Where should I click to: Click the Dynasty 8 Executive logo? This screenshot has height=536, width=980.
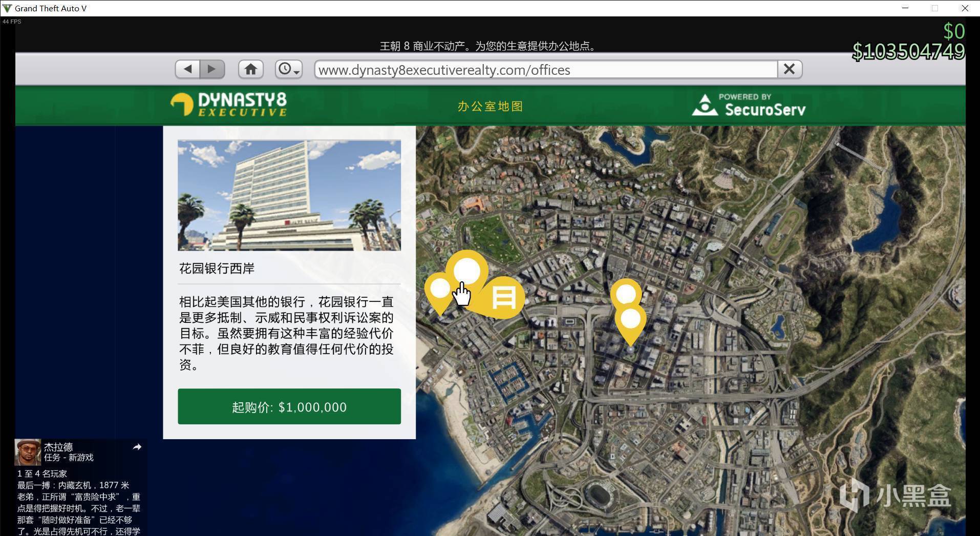tap(228, 105)
